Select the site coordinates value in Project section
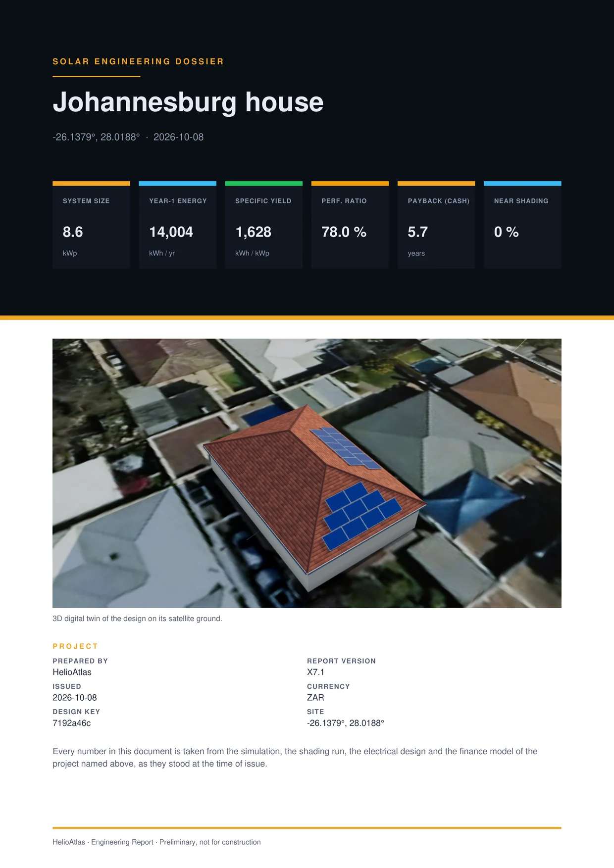 (x=346, y=723)
